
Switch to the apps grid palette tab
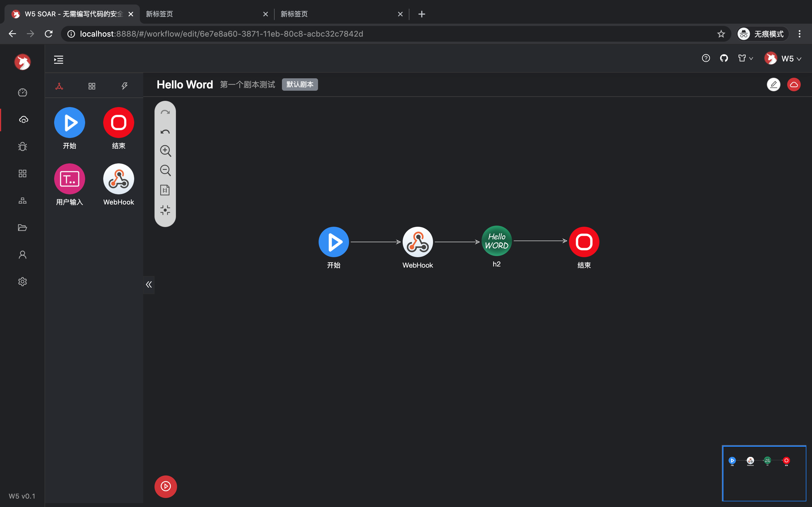(92, 86)
